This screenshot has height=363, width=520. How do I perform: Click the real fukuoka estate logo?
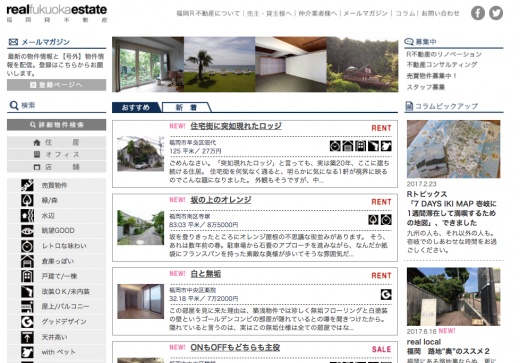click(x=57, y=13)
